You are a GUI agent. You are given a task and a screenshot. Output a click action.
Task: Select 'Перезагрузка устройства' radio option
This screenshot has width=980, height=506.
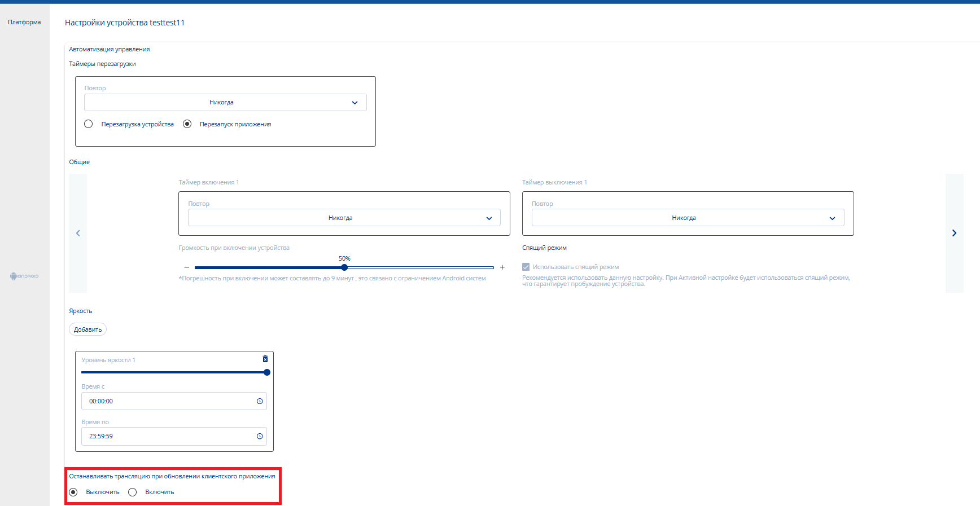89,124
